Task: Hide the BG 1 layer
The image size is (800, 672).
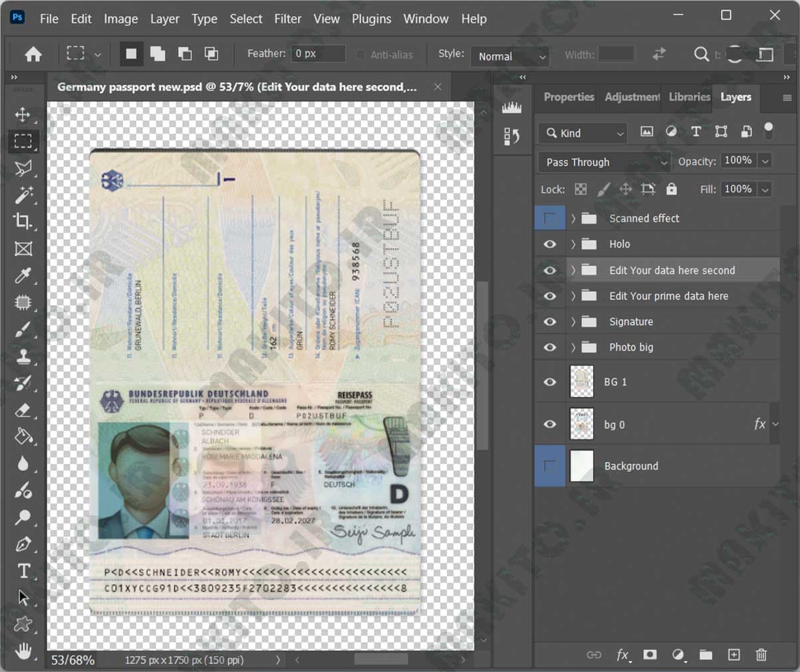Action: point(550,382)
